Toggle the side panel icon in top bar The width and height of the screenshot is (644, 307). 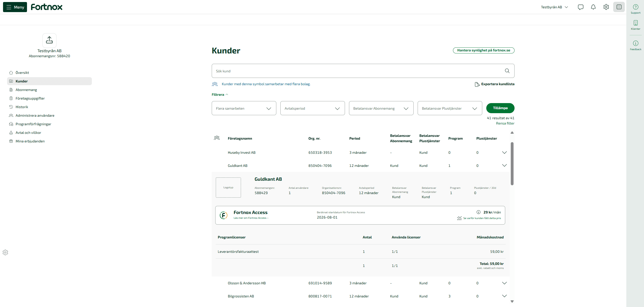[619, 7]
